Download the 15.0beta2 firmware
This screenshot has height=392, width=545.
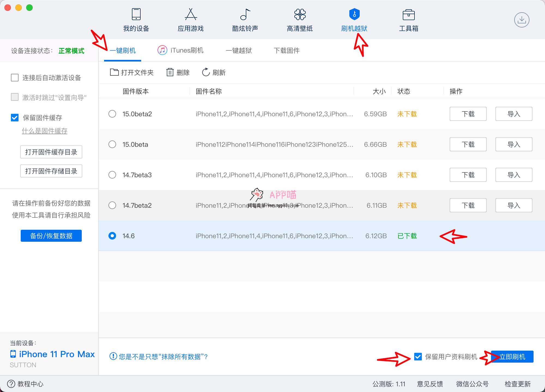click(x=468, y=114)
